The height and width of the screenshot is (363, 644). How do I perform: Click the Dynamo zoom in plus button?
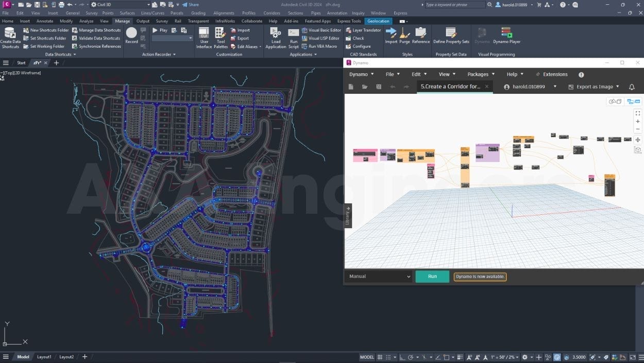pyautogui.click(x=638, y=122)
